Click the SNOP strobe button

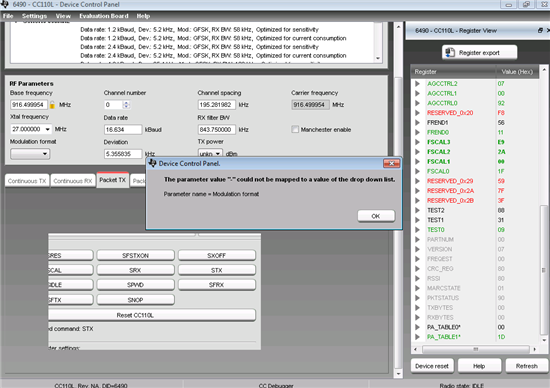(x=135, y=300)
